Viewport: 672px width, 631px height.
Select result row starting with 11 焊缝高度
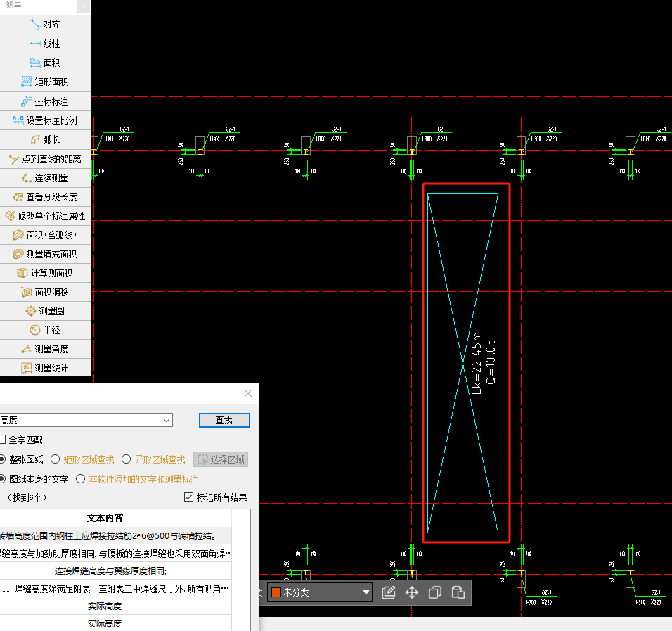(x=116, y=589)
